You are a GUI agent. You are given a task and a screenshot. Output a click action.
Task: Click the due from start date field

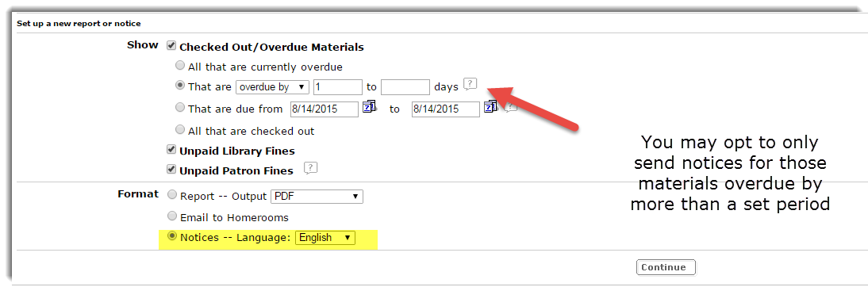pos(325,109)
